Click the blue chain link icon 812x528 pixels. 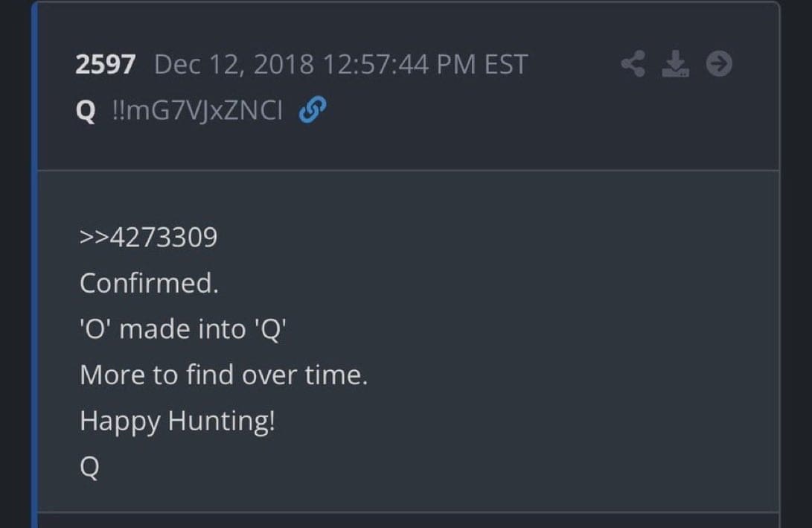[x=312, y=111]
